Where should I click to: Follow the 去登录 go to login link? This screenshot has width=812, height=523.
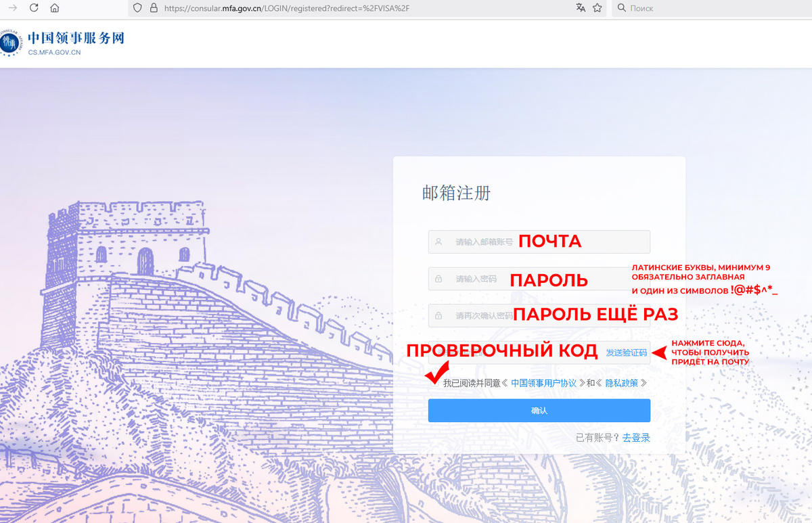coord(636,438)
